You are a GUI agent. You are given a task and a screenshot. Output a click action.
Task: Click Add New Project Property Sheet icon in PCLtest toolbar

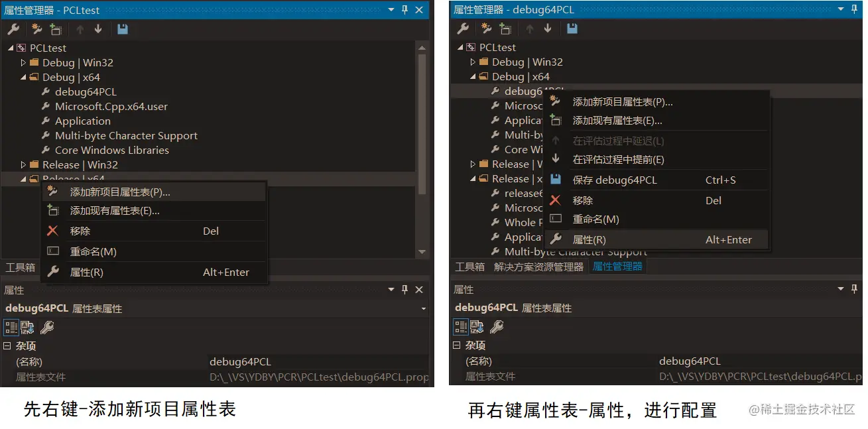[x=36, y=29]
